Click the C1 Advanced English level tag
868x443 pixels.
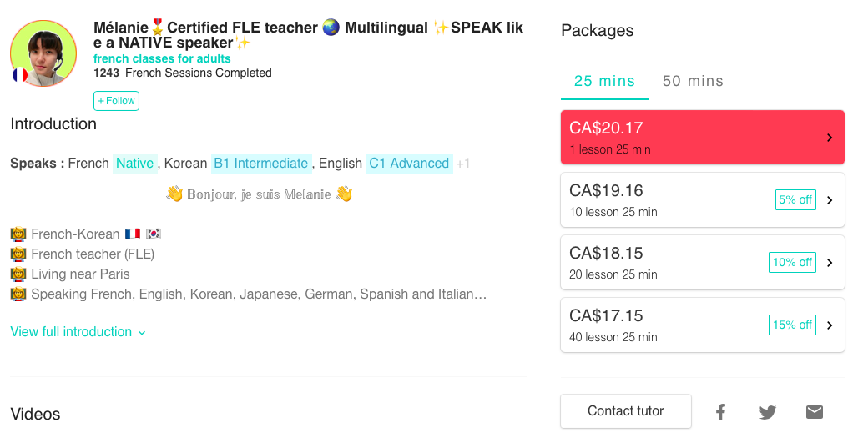tap(409, 164)
